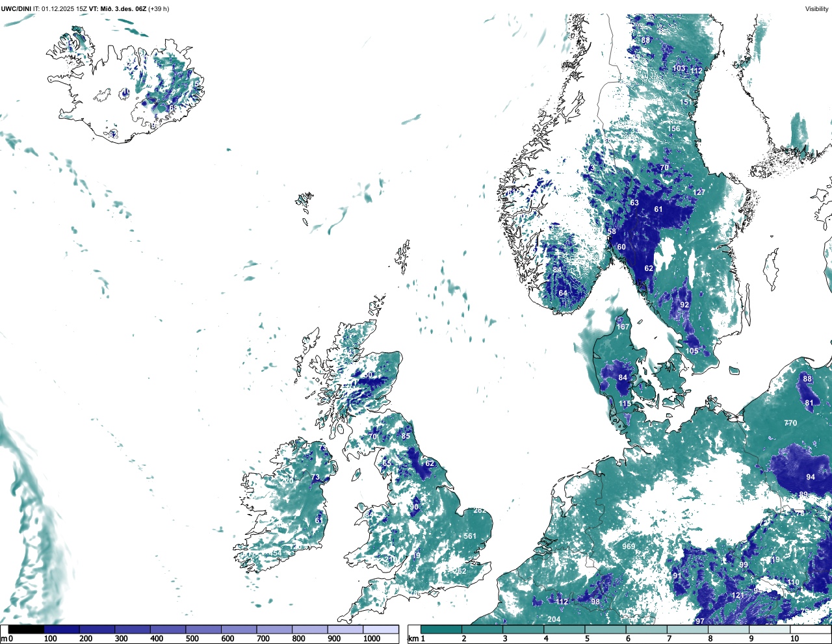The image size is (832, 644).
Task: Click the 900–1000 m pale lavender legend swatch
Action: [x=345, y=629]
